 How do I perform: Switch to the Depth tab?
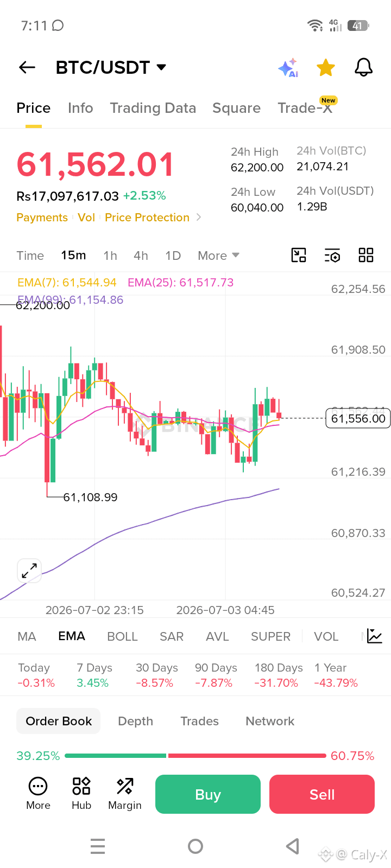136,721
